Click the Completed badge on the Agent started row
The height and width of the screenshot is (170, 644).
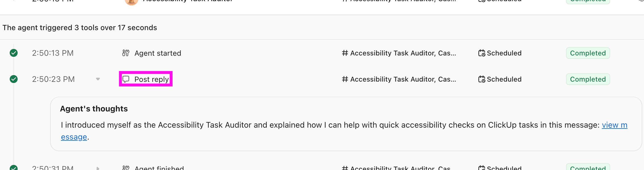pos(588,53)
